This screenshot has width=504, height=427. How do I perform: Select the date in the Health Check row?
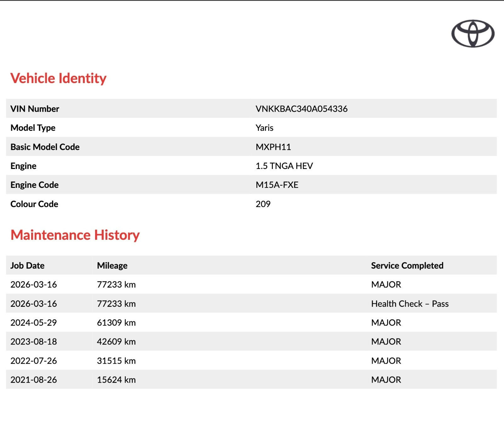[x=33, y=304]
